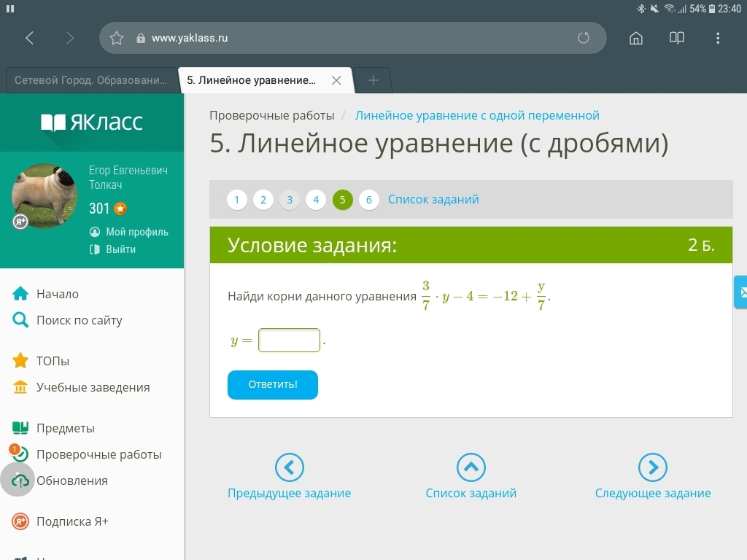Click the address bar URL www.yaklass.ru
747x560 pixels.
(x=190, y=38)
